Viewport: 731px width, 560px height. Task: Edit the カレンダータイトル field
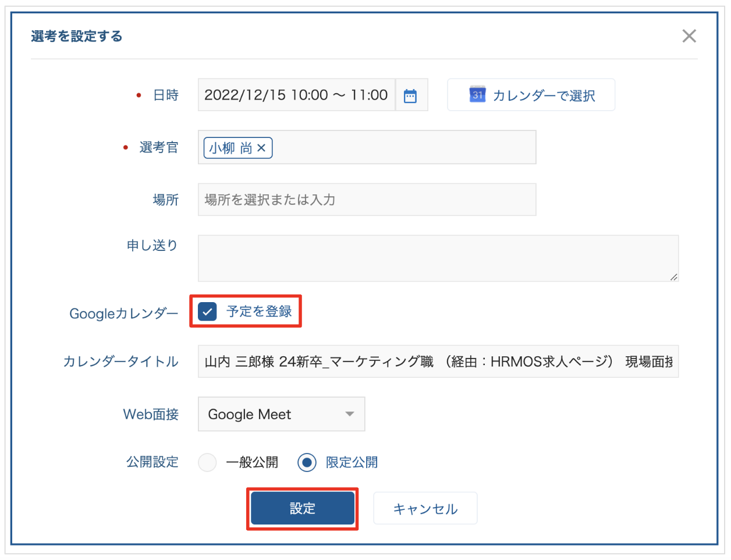438,361
